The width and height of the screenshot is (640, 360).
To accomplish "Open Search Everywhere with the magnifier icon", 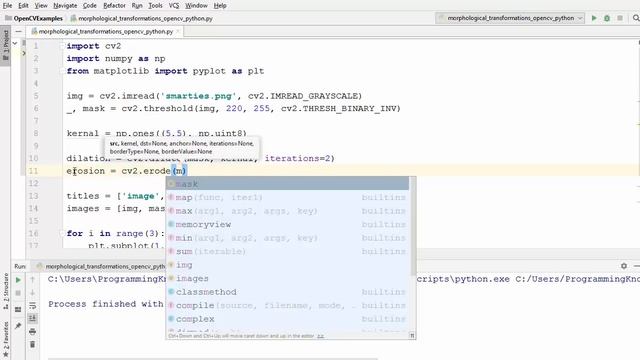I will [636, 18].
